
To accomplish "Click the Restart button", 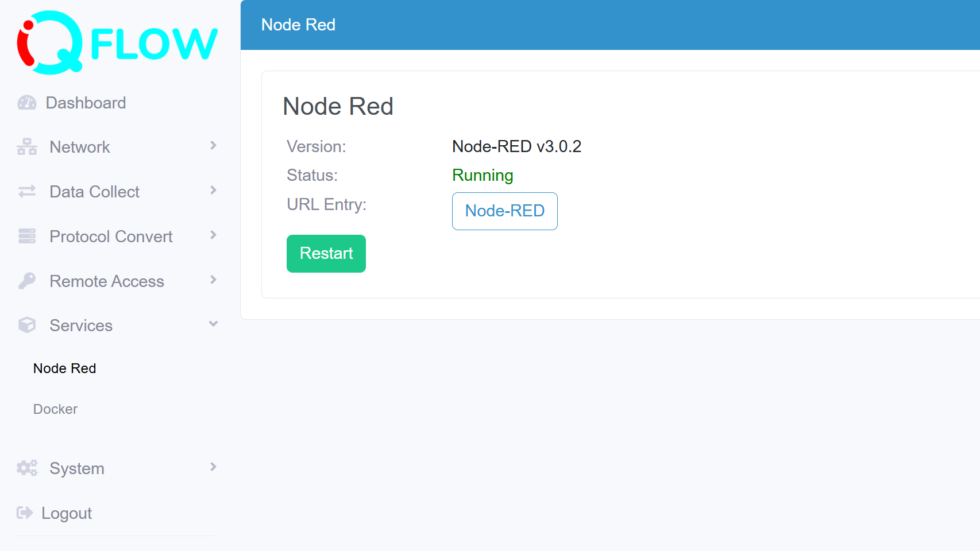I will click(326, 253).
